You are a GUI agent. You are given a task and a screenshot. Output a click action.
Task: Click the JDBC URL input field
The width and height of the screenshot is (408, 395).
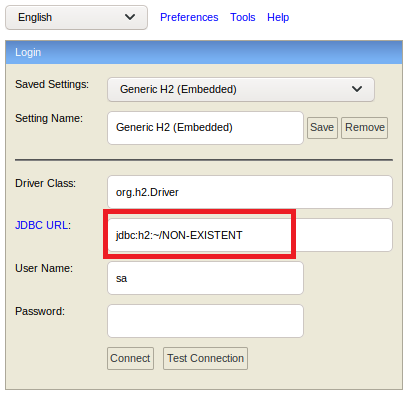(250, 235)
